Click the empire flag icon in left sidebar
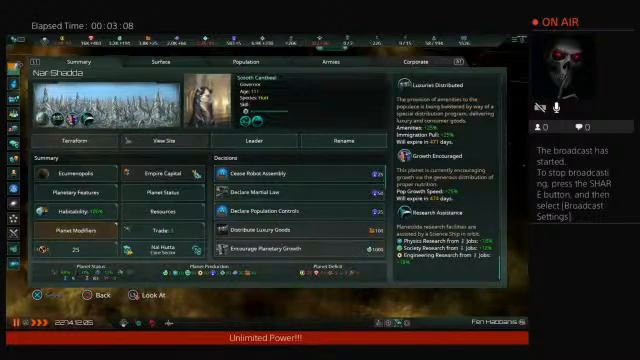 point(13,69)
